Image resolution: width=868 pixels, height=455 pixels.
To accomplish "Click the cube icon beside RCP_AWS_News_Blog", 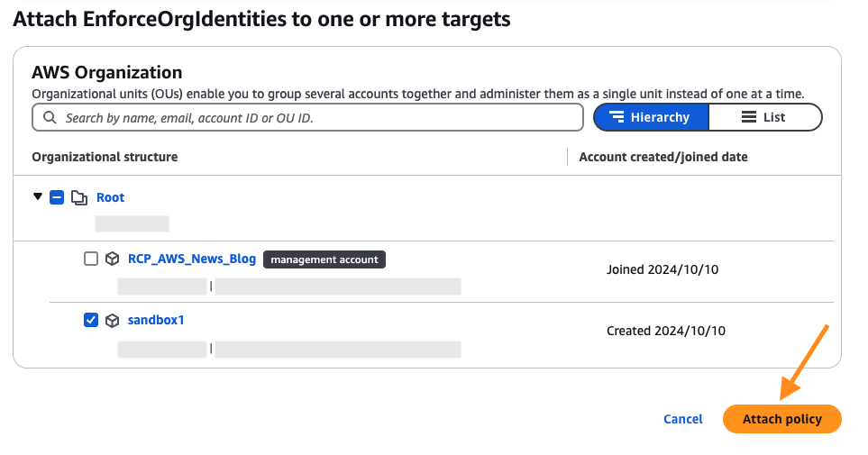I will pos(113,259).
